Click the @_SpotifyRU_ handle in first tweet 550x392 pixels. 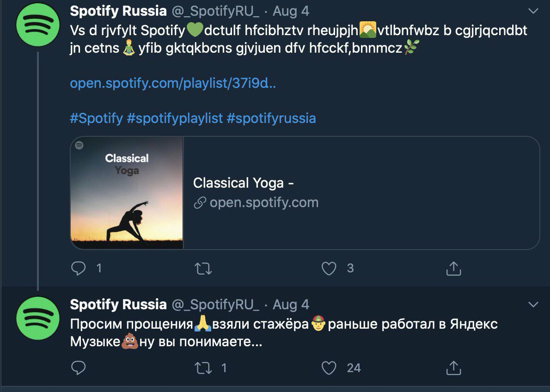pyautogui.click(x=215, y=11)
